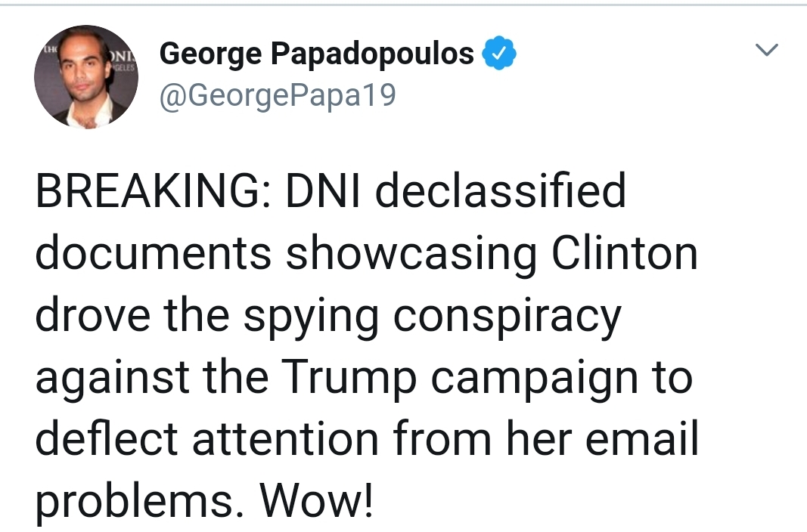Open the @GeorgePapa19 handle link

pyautogui.click(x=277, y=96)
